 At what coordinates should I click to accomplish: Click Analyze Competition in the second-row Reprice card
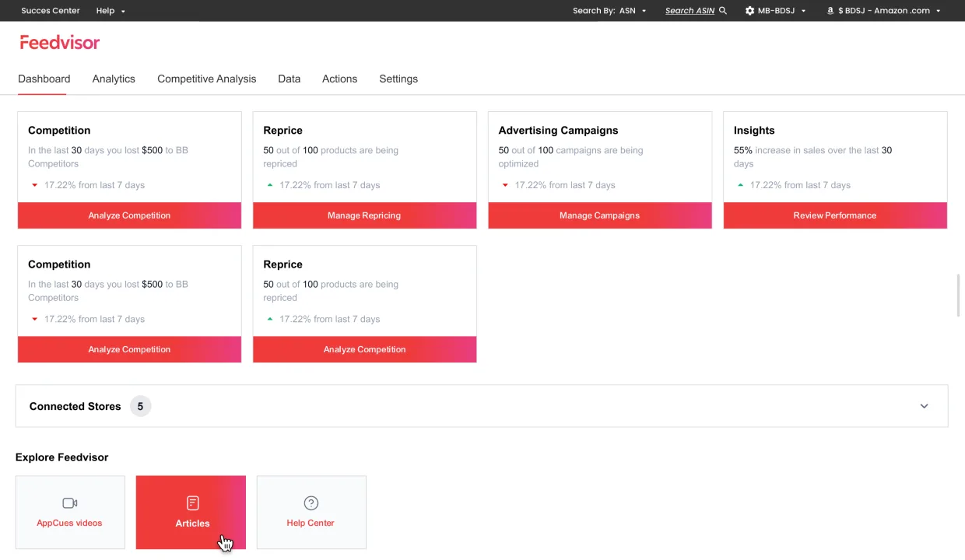364,349
